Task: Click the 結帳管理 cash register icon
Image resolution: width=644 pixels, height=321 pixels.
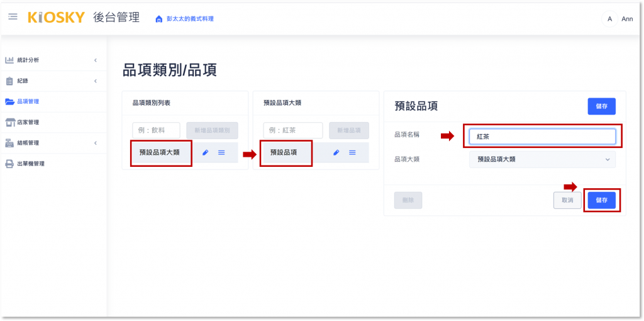Action: pos(9,143)
